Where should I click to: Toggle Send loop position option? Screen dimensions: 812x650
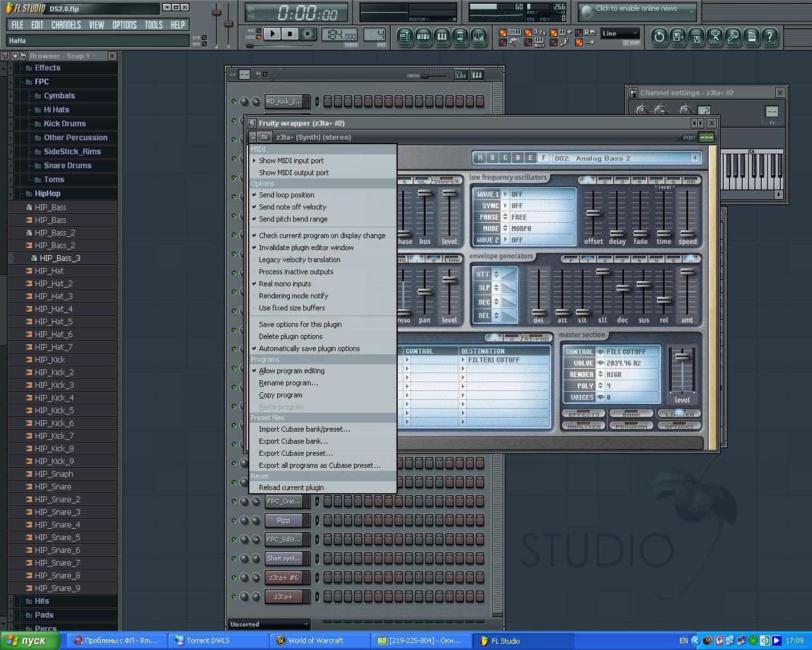click(287, 195)
